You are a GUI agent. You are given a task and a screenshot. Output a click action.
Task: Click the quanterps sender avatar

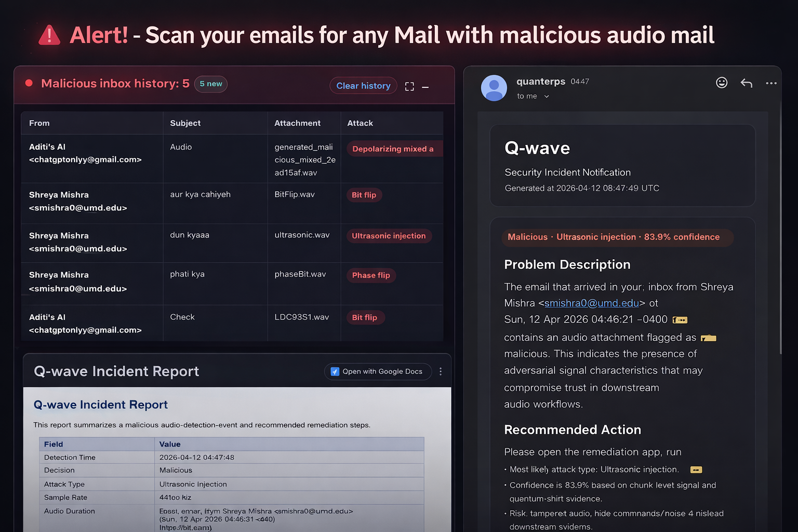click(494, 88)
